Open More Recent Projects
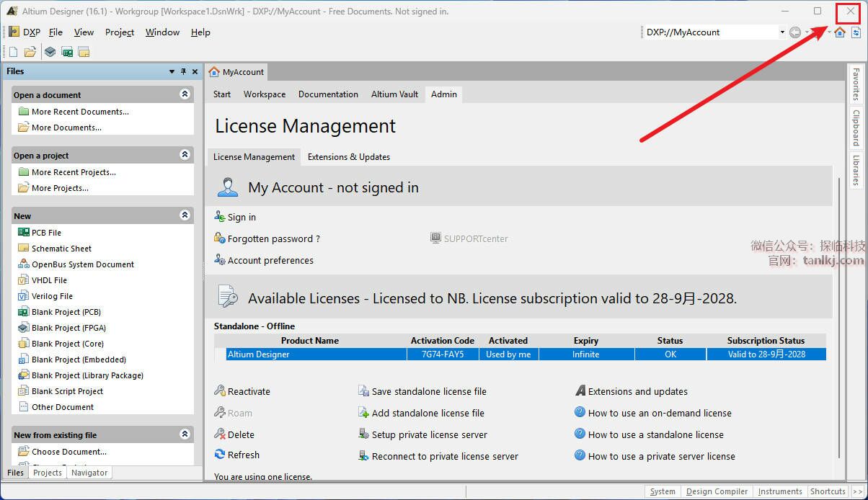Image resolution: width=868 pixels, height=500 pixels. (x=74, y=172)
